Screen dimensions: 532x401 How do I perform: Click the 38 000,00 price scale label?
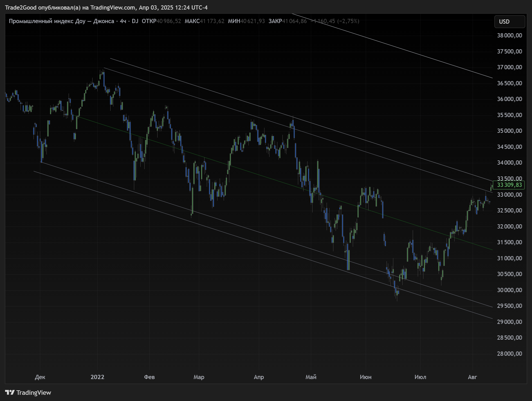(509, 35)
